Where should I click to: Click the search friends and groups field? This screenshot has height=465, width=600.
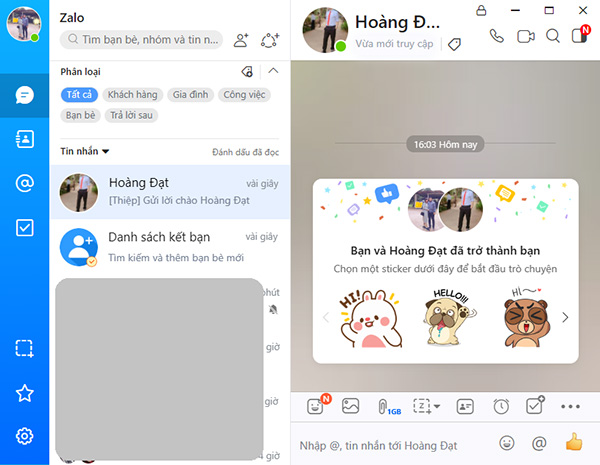click(x=142, y=39)
